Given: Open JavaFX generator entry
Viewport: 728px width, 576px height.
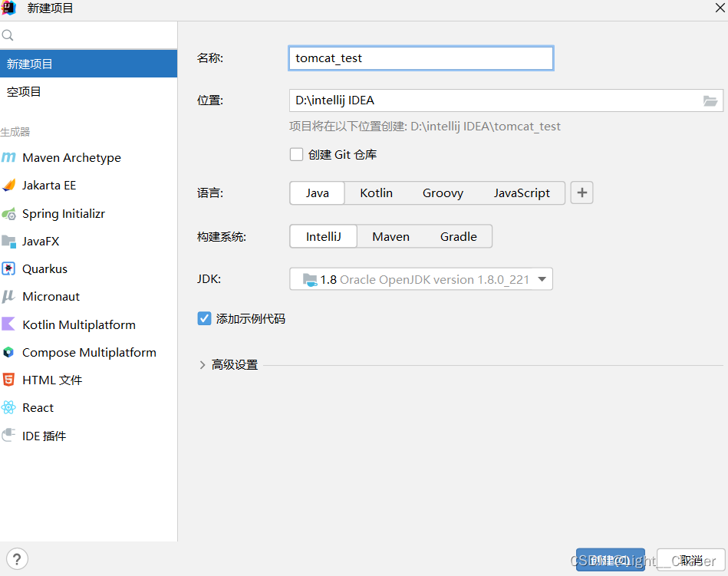Looking at the screenshot, I should pos(88,242).
